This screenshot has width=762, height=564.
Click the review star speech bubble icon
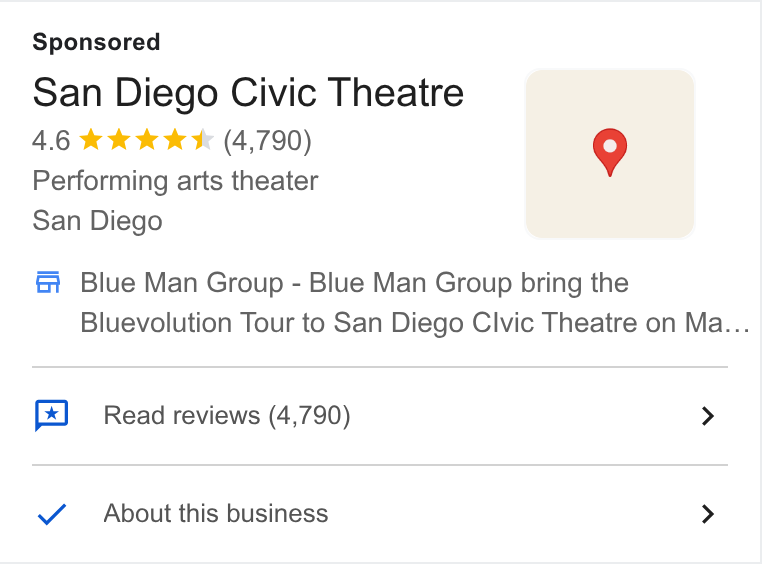click(51, 415)
